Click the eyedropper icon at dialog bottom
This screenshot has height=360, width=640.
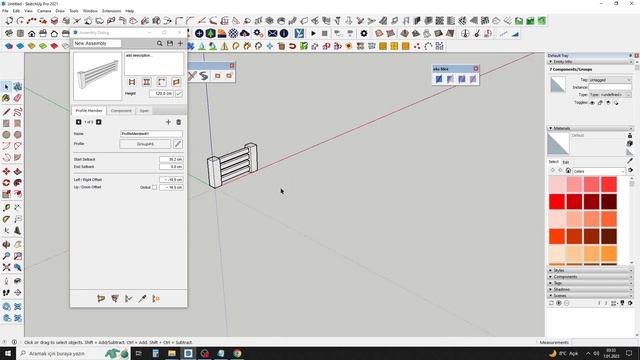tap(142, 299)
